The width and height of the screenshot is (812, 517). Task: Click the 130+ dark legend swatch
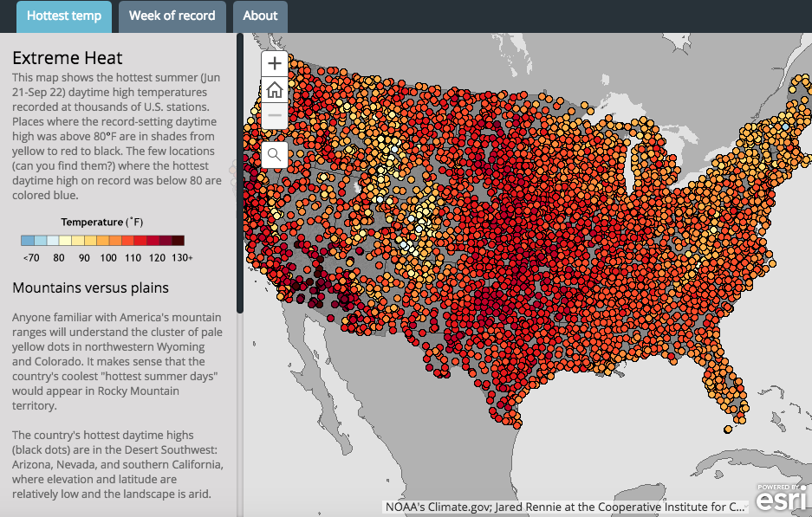pyautogui.click(x=179, y=240)
